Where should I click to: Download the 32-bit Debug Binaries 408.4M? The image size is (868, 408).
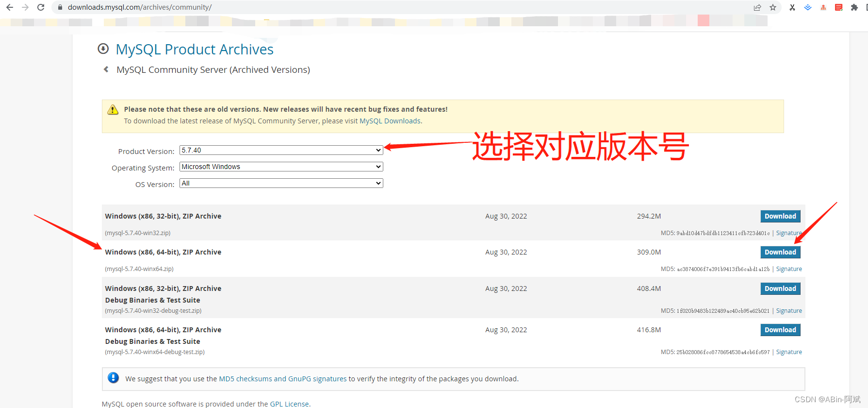(780, 289)
